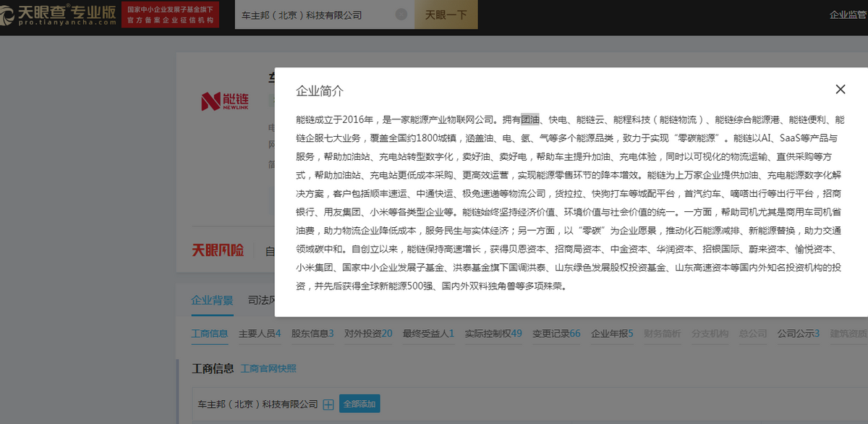This screenshot has height=424, width=868.
Task: Click the 车主邦（北京）科技有限公司 name below 工商信息
Action: click(258, 404)
